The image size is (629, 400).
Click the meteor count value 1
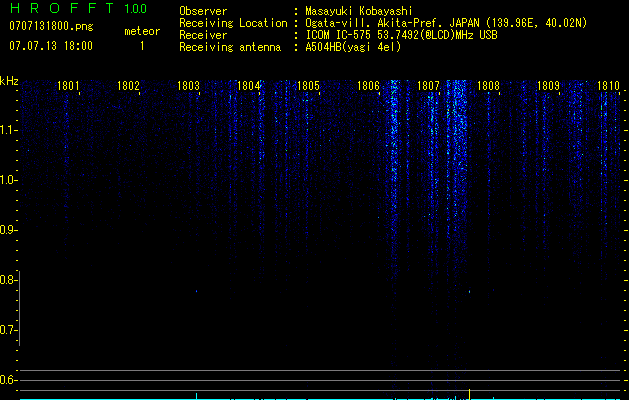pyautogui.click(x=142, y=46)
